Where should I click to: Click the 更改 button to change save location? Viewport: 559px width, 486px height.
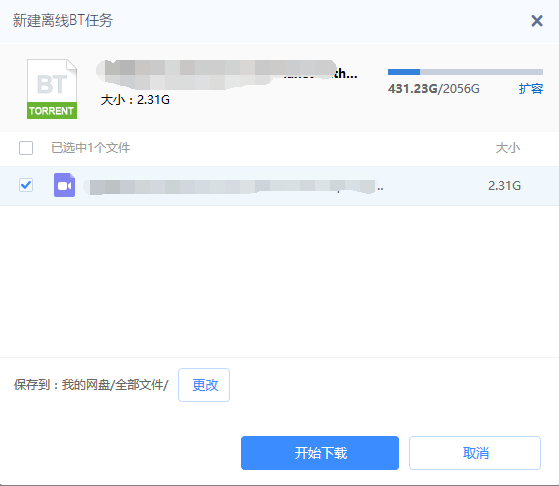204,385
